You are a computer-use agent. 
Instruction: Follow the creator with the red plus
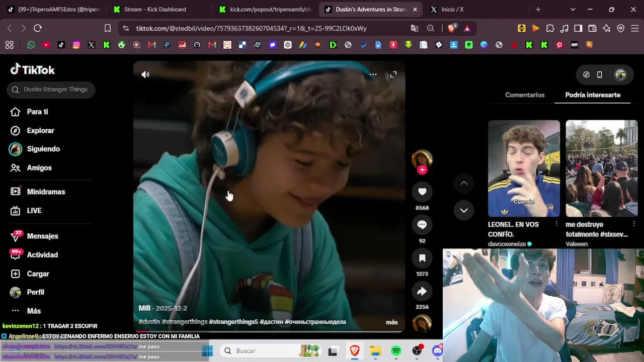pyautogui.click(x=422, y=170)
